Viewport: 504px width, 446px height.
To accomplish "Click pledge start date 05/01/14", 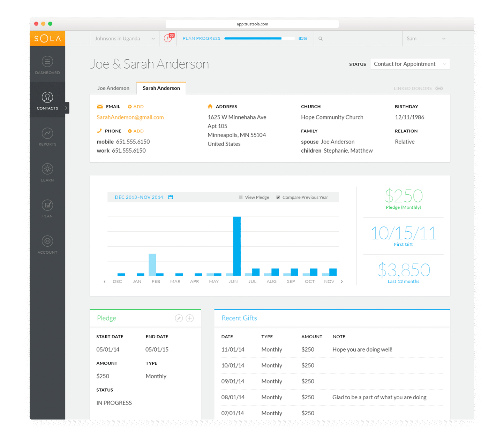I will [x=108, y=349].
